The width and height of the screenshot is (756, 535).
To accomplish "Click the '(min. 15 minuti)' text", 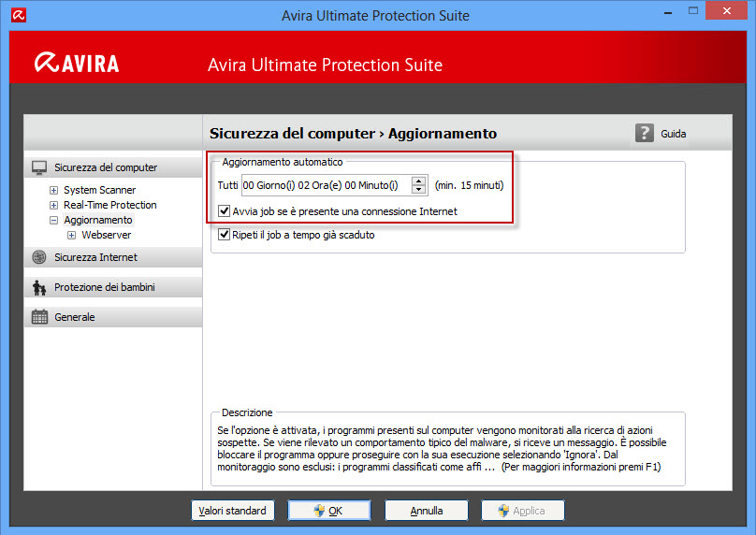I will click(x=469, y=185).
